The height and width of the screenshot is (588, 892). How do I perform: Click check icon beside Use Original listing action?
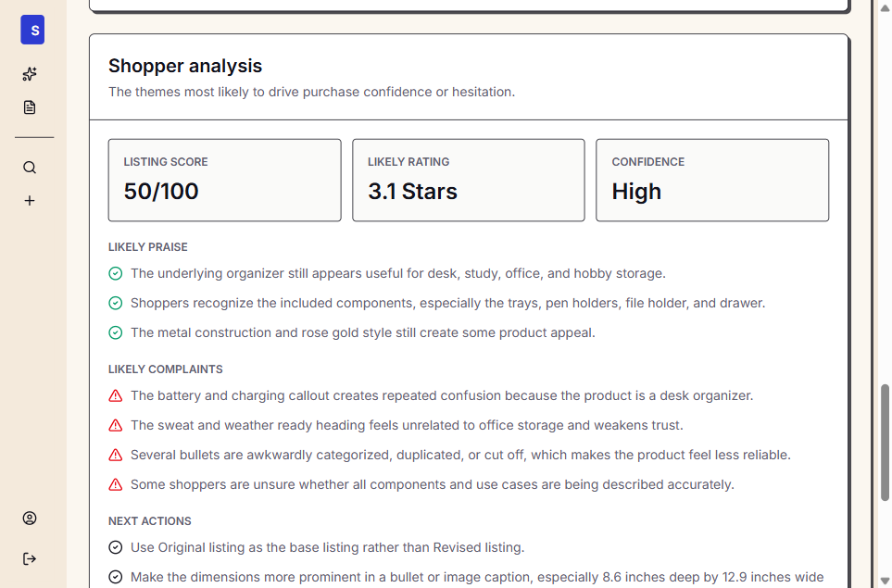coord(116,547)
